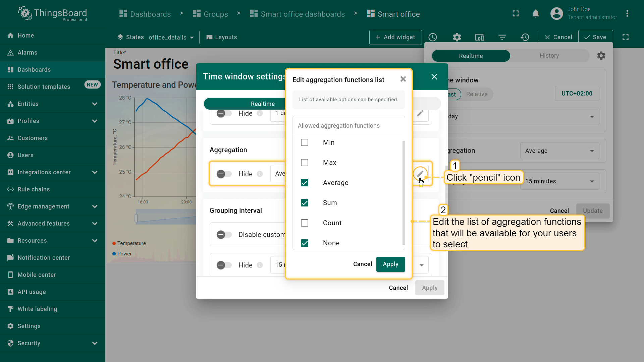Click the chart's time range slider handle
Screen dimensions: 644x362
pos(136,218)
